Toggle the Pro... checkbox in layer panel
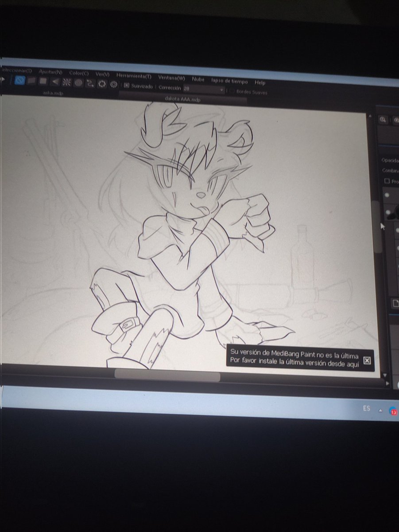399x532 pixels. click(x=387, y=181)
